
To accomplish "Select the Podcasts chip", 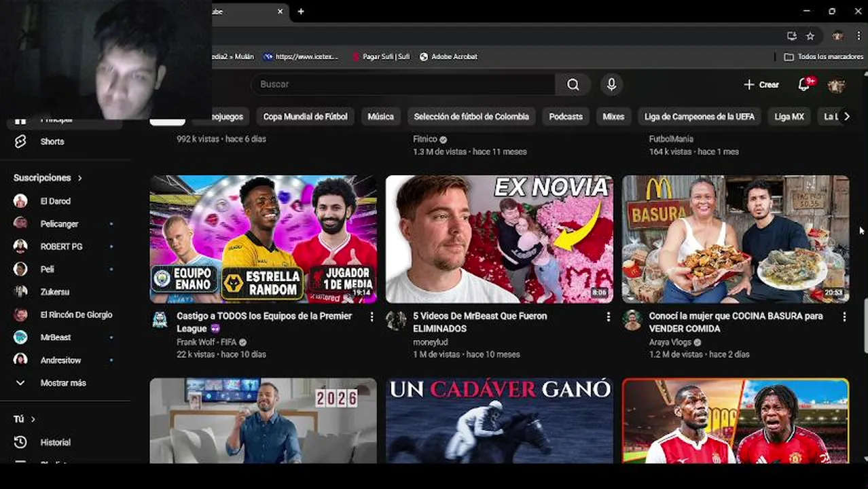I will [566, 117].
